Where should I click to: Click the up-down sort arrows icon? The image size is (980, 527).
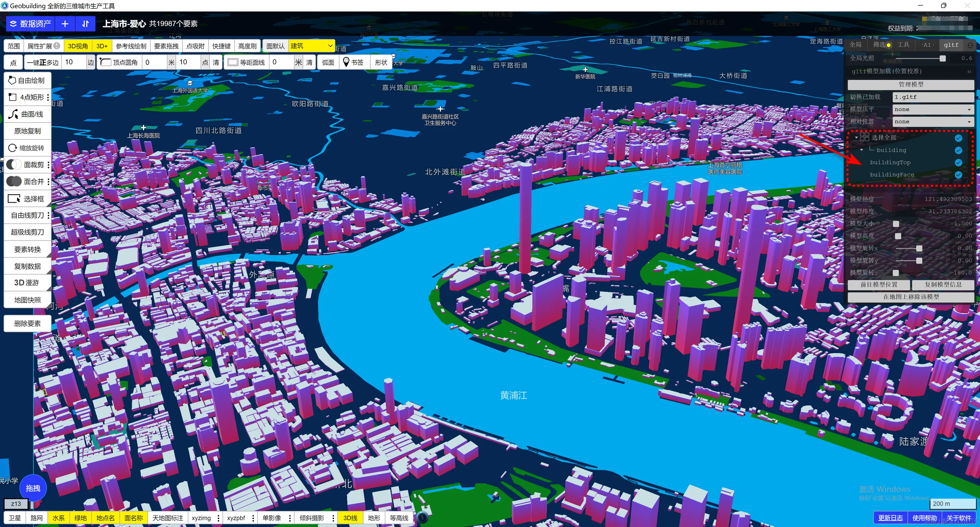point(85,24)
